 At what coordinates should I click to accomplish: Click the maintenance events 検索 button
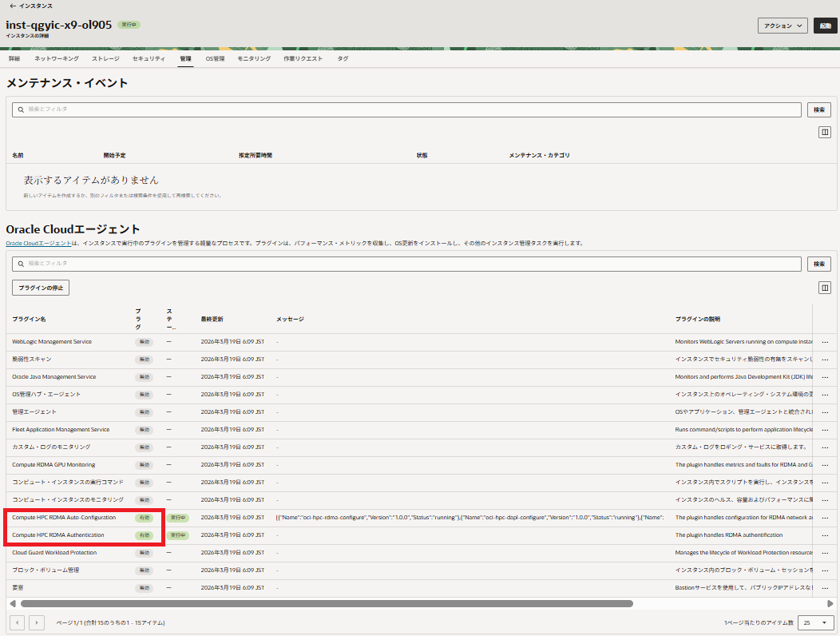818,109
